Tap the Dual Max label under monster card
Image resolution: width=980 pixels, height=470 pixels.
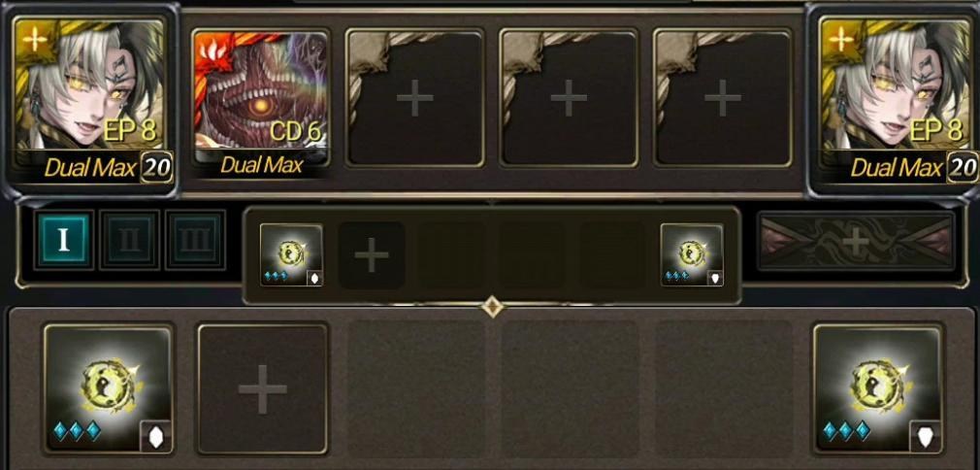pos(261,164)
